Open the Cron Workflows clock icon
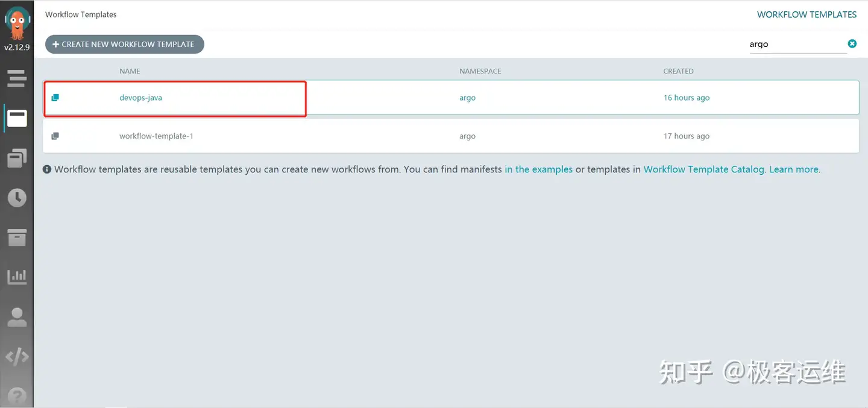Viewport: 868px width, 408px height. [x=17, y=198]
